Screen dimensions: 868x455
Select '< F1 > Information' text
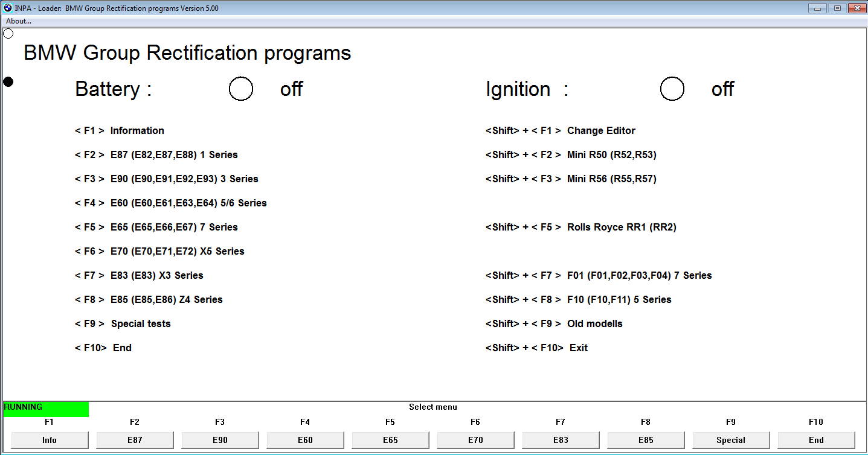[x=120, y=130]
